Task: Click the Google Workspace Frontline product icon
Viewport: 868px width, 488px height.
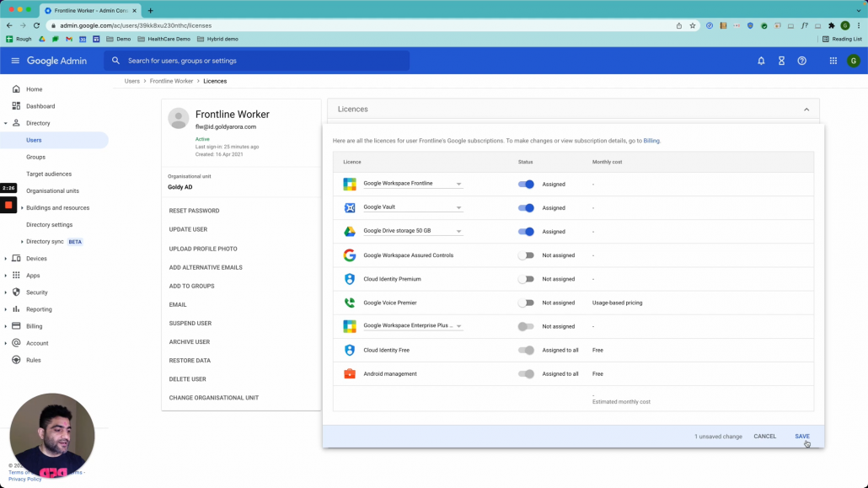Action: click(349, 184)
